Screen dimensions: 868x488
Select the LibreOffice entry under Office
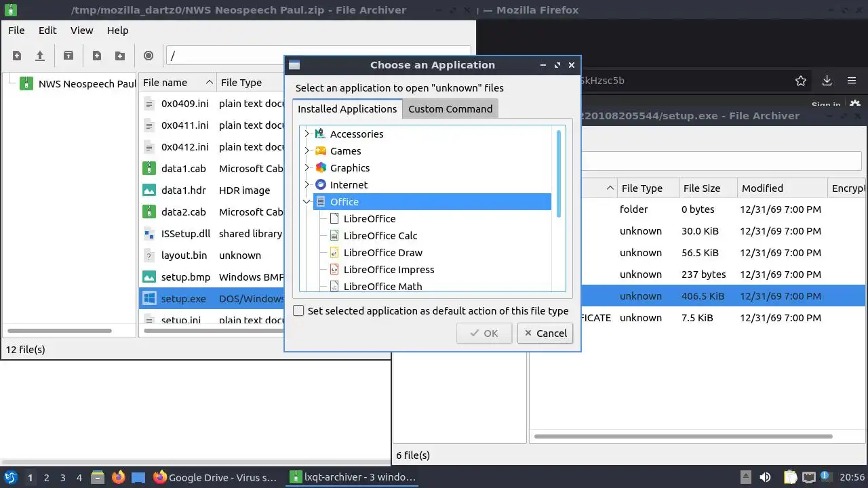[x=370, y=218]
